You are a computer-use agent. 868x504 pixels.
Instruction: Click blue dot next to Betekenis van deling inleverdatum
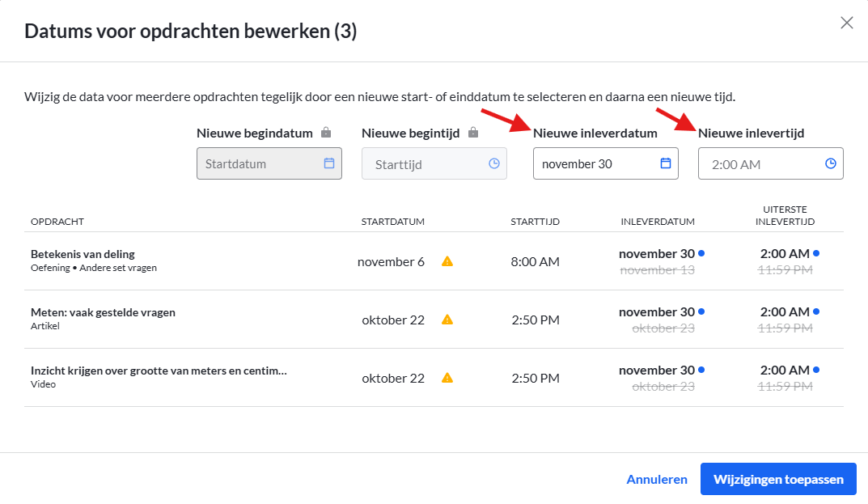(701, 253)
